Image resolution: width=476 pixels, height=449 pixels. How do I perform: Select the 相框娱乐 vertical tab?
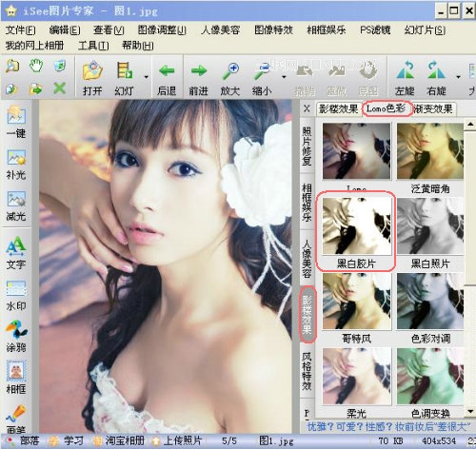pos(307,203)
